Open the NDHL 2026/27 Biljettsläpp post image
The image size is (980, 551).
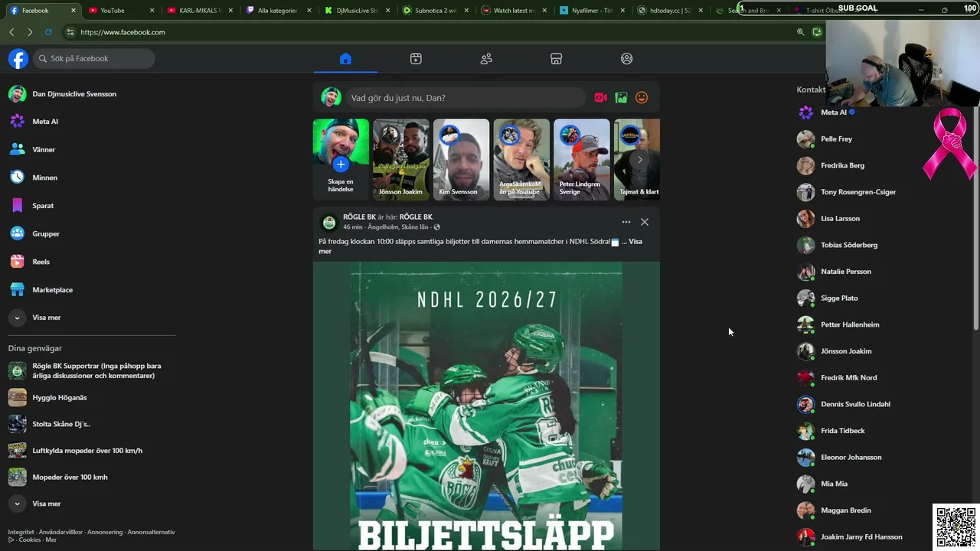click(x=486, y=406)
